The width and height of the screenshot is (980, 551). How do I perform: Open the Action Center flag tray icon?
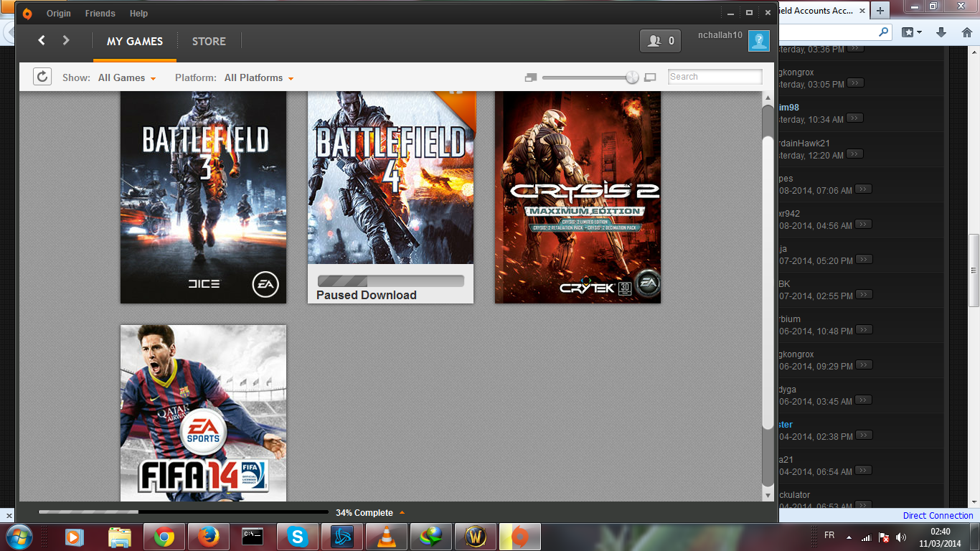coord(884,537)
